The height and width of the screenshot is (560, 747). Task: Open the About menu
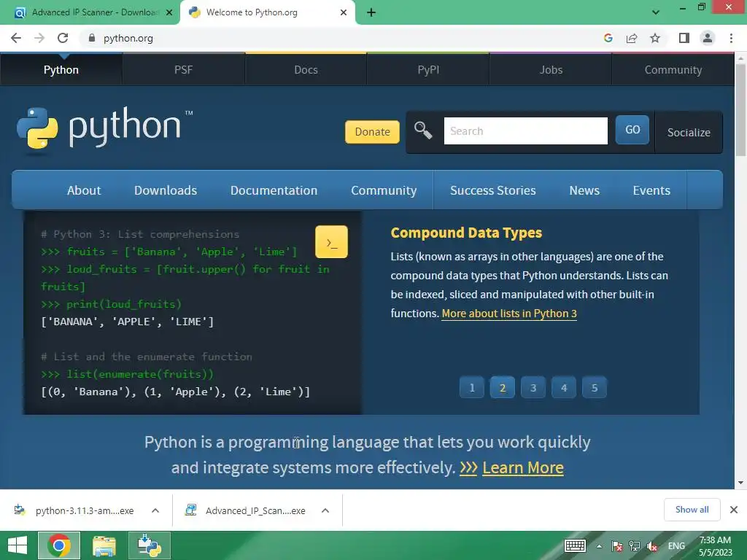pos(84,190)
